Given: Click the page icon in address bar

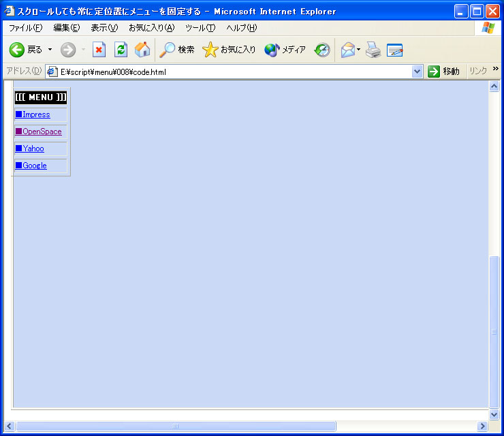Looking at the screenshot, I should tap(52, 72).
